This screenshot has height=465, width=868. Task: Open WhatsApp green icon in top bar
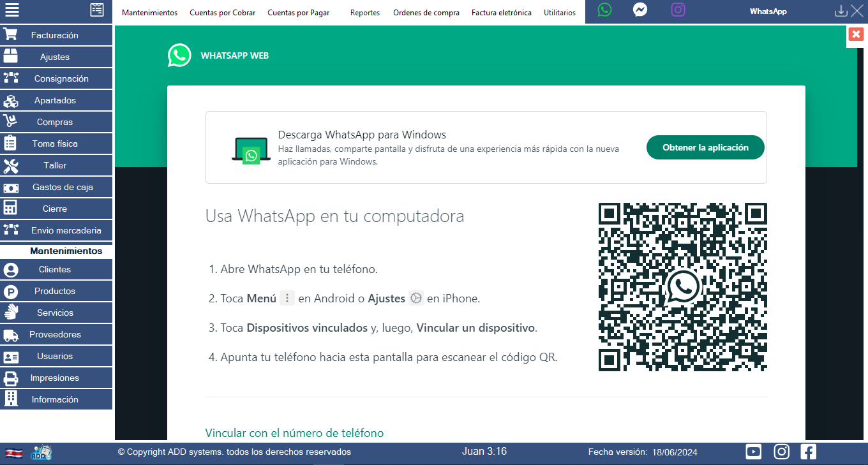pos(604,10)
